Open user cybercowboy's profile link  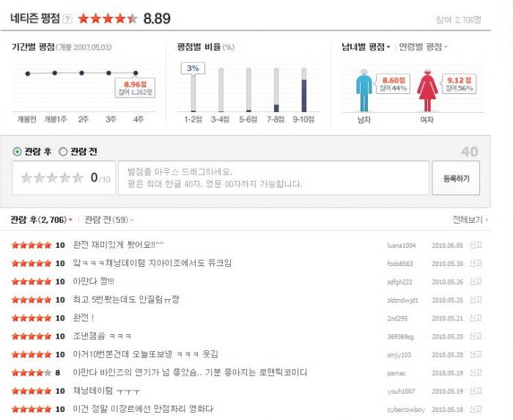tap(405, 409)
